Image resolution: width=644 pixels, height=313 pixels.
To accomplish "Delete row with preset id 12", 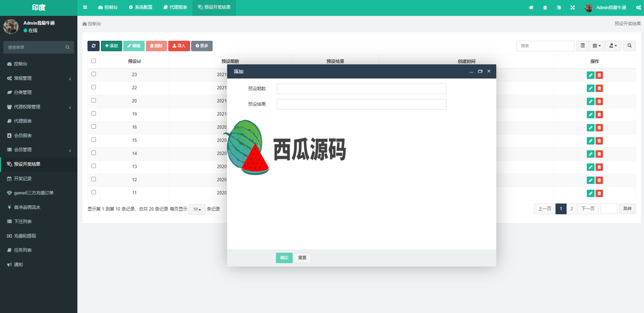I will tap(599, 180).
